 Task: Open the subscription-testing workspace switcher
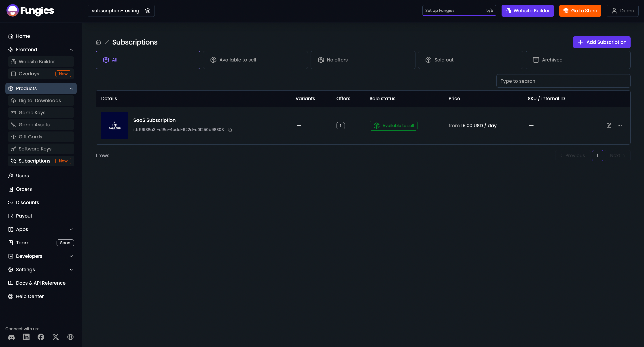pyautogui.click(x=121, y=11)
